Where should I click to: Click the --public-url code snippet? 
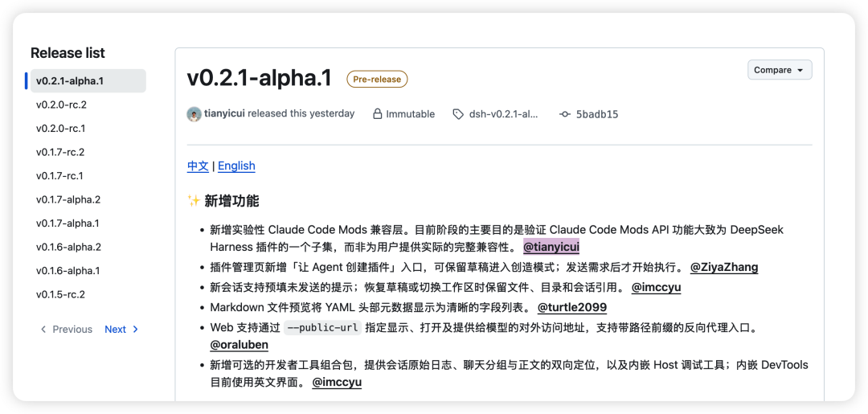click(x=323, y=327)
